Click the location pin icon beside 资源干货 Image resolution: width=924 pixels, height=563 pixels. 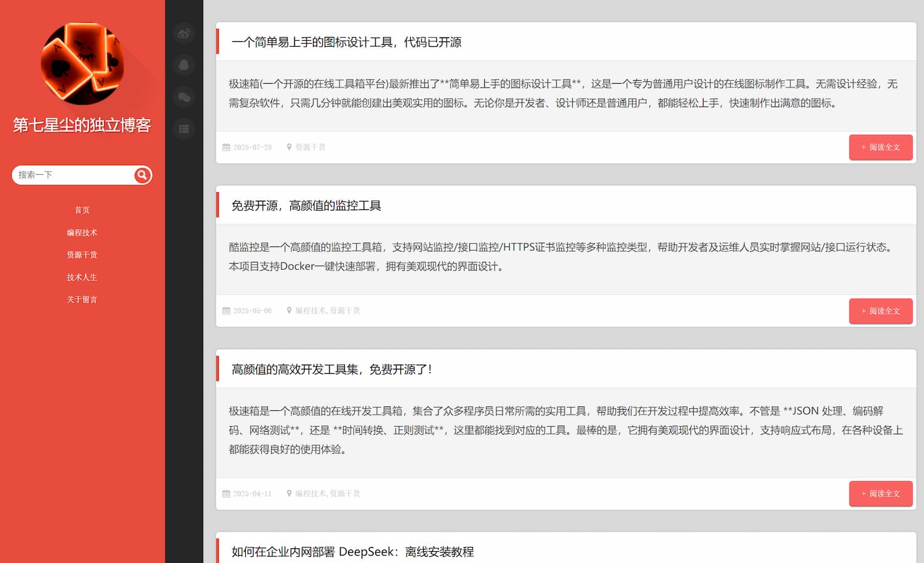(x=290, y=147)
